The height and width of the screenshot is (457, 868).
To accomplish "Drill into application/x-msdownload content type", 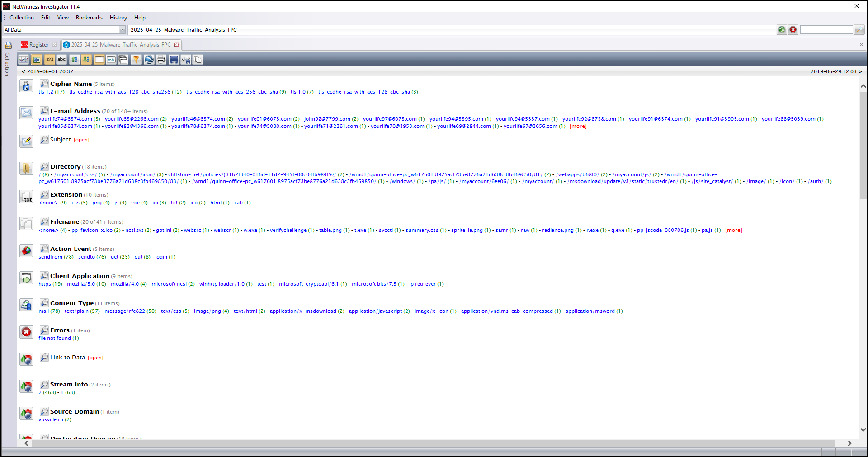I will coord(303,311).
